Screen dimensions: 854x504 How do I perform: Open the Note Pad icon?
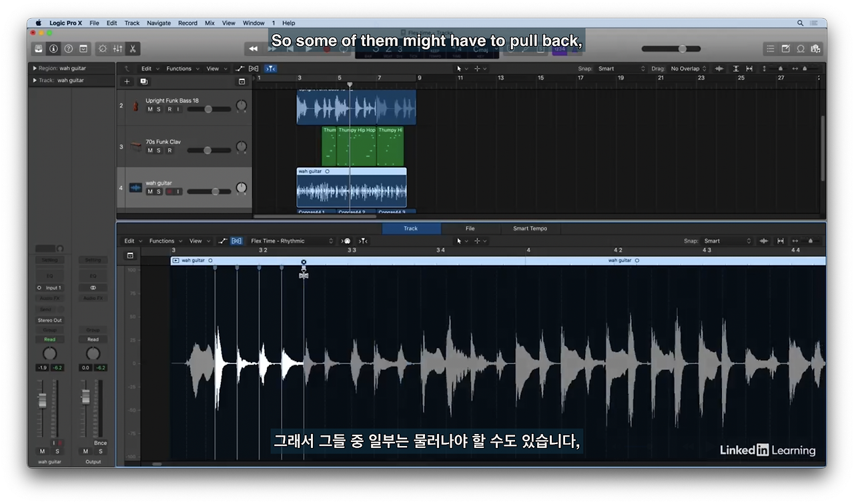[785, 49]
